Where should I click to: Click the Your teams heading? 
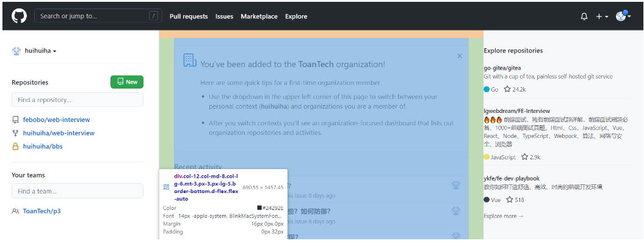tap(28, 175)
